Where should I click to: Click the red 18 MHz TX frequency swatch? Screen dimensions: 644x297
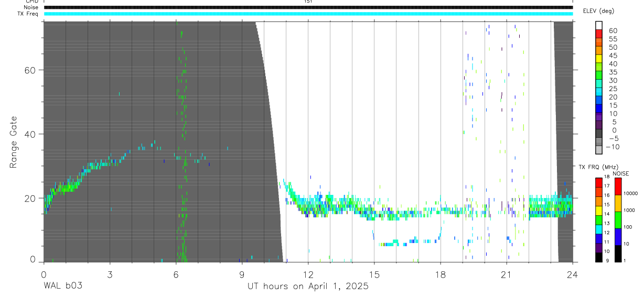tap(599, 183)
